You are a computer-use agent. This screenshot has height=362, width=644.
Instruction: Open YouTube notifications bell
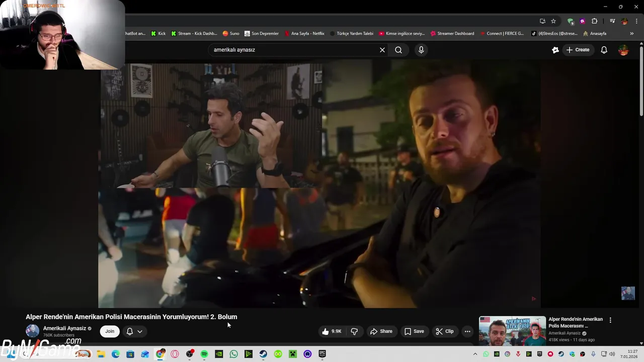604,50
